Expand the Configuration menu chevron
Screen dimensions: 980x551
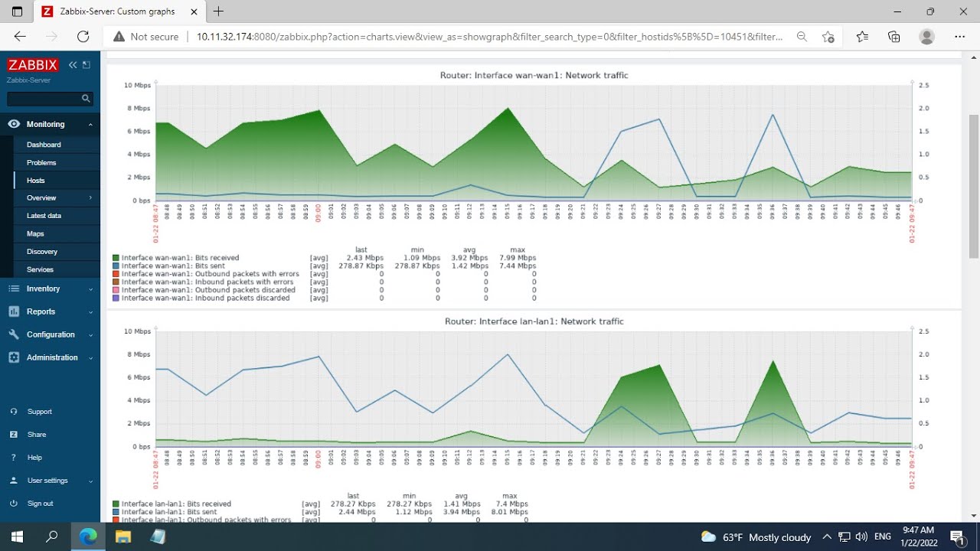pos(90,335)
